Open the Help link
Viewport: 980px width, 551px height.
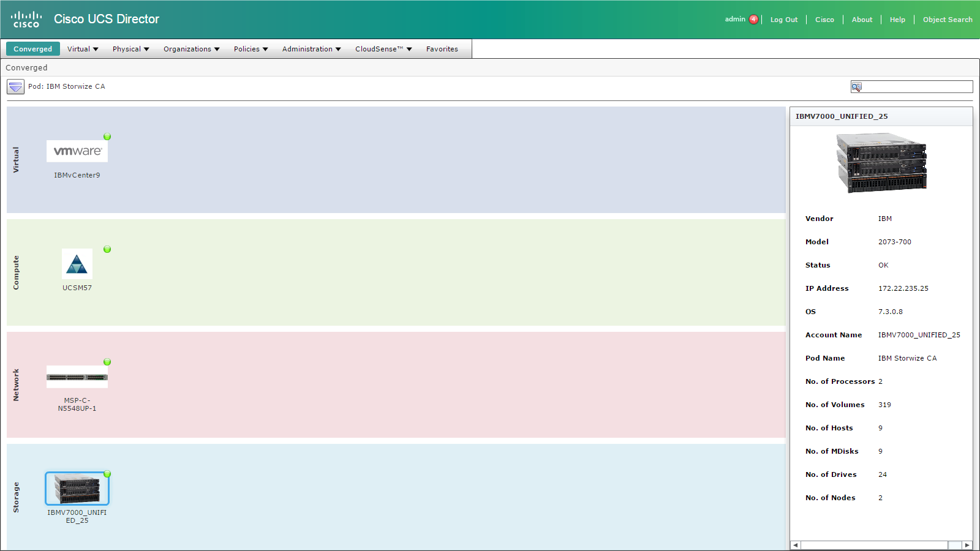pyautogui.click(x=897, y=20)
